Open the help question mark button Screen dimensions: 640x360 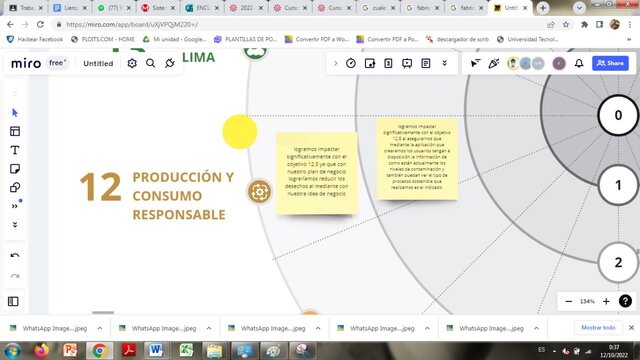coord(625,301)
